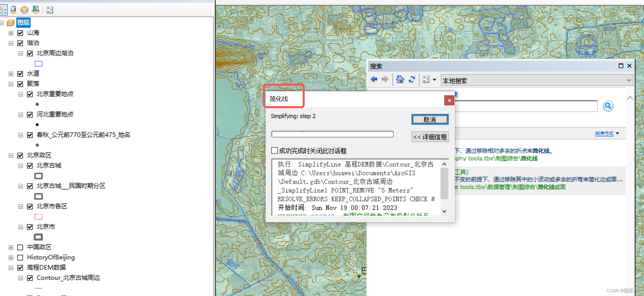Uncheck 北京周边湖泊 layer
This screenshot has width=644, height=296.
coord(30,53)
